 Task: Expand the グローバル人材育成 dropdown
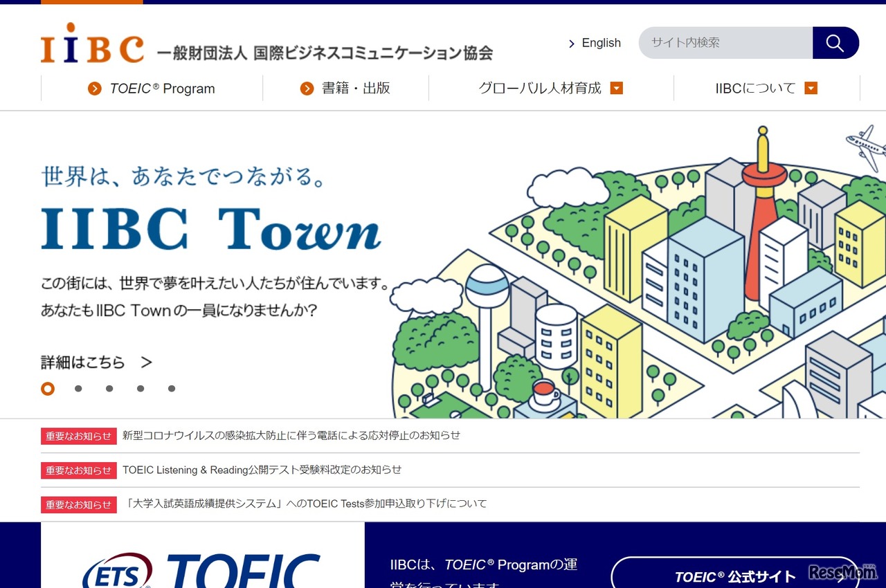[x=617, y=89]
